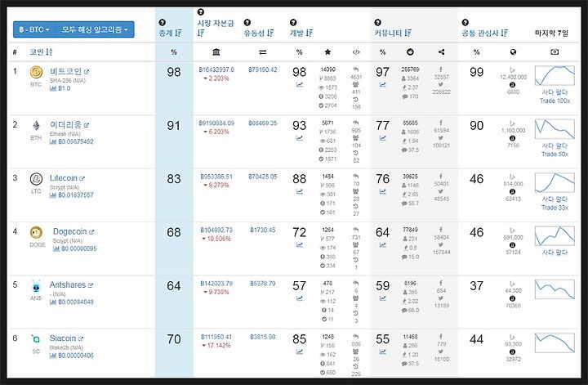Click the Litecoin logo icon
588x385 pixels.
point(36,179)
